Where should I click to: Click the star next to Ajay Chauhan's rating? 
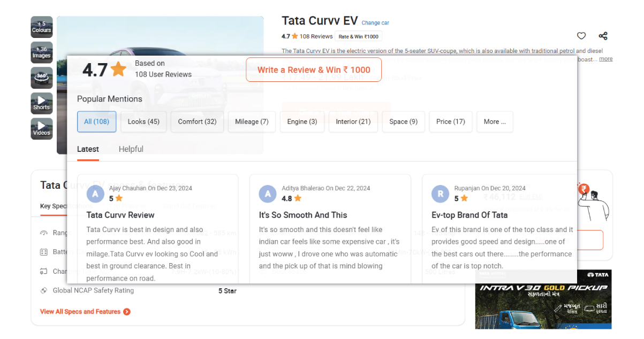point(119,198)
